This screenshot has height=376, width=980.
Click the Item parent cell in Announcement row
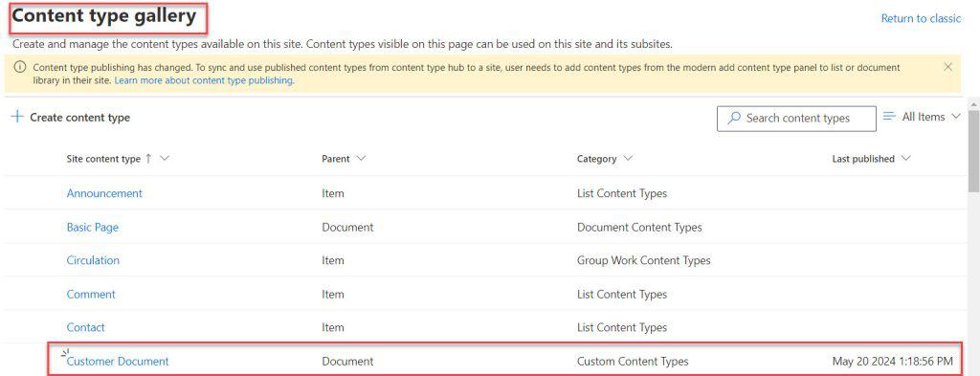pyautogui.click(x=332, y=193)
